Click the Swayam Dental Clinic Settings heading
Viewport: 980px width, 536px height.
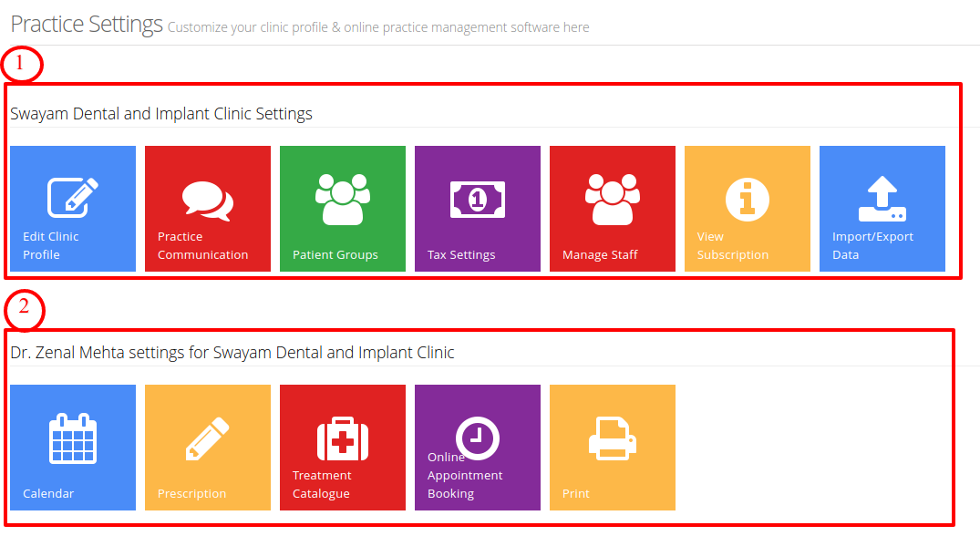pos(161,114)
